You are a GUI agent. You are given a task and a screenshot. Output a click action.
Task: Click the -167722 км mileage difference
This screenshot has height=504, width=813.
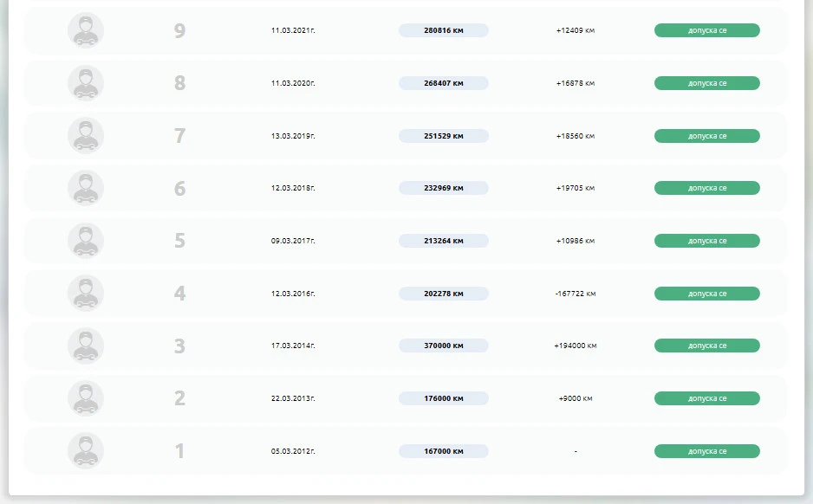pyautogui.click(x=576, y=294)
